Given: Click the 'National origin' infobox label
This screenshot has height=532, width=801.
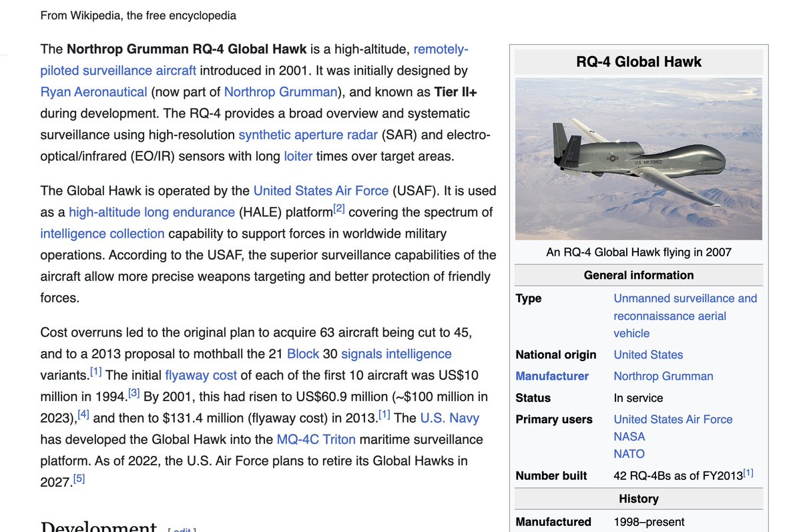Looking at the screenshot, I should pyautogui.click(x=556, y=354).
